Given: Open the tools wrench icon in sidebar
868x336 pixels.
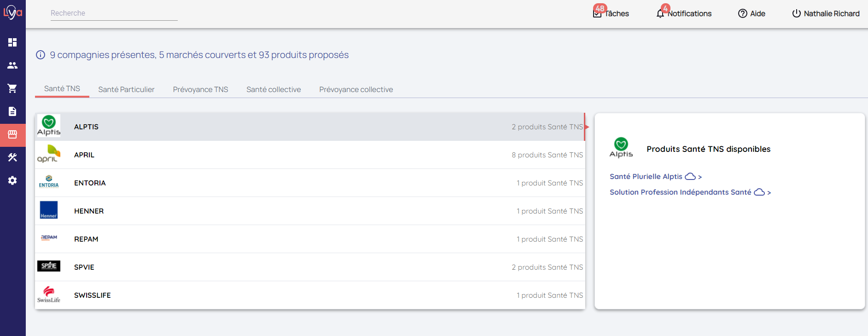Looking at the screenshot, I should coord(12,157).
